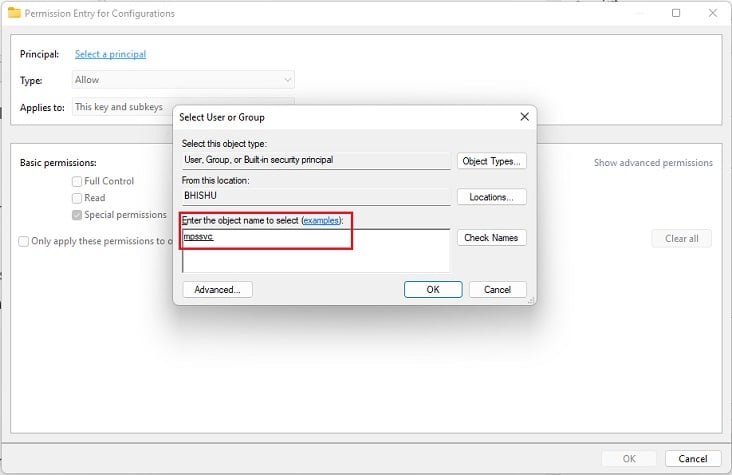This screenshot has height=475, width=732.
Task: Close the Permission Entry window
Action: click(x=713, y=13)
